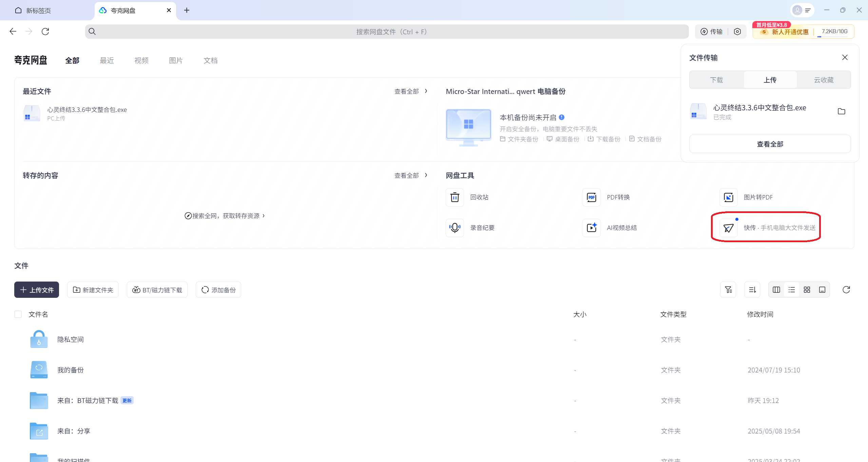Click 搜索全网，获取转存资源 link
Screen dimensions: 868x462
tap(225, 216)
